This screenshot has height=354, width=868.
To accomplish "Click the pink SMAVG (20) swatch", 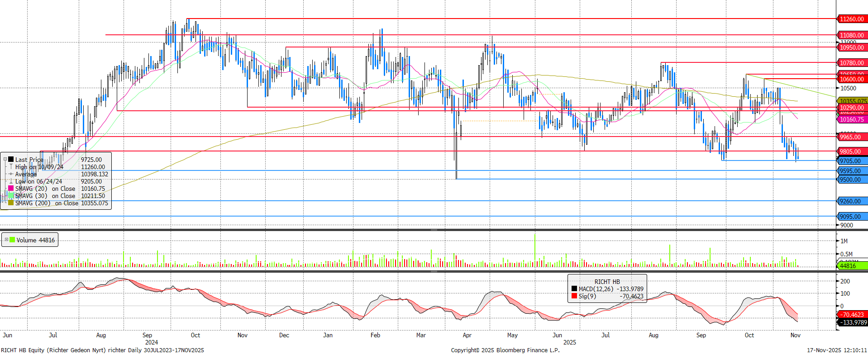I will pyautogui.click(x=11, y=188).
